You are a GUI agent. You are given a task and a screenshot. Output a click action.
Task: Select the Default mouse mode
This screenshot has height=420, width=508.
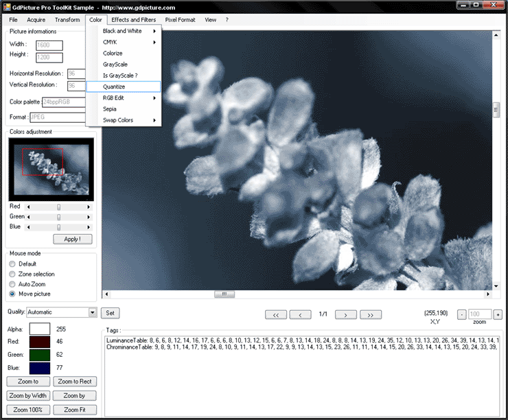[x=12, y=264]
